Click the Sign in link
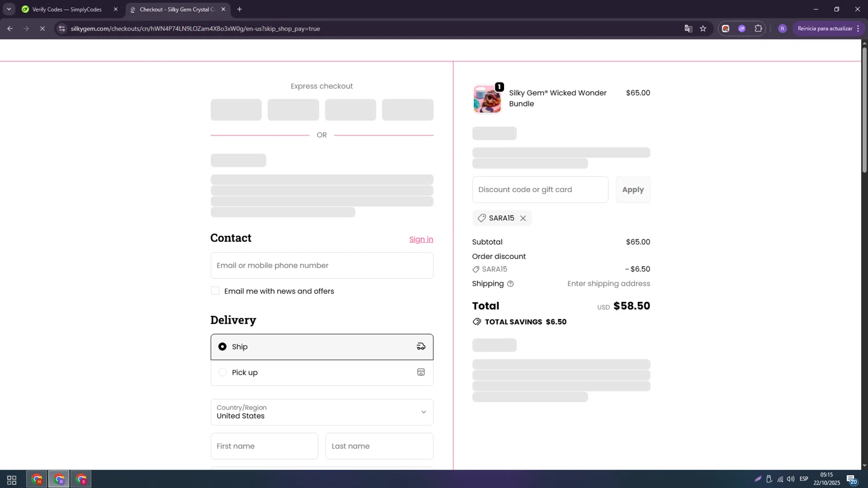Image resolution: width=868 pixels, height=488 pixels. click(x=421, y=239)
